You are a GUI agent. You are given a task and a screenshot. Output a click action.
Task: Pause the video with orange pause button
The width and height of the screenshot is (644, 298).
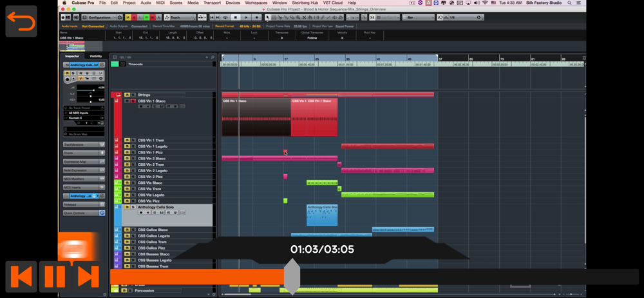55,276
